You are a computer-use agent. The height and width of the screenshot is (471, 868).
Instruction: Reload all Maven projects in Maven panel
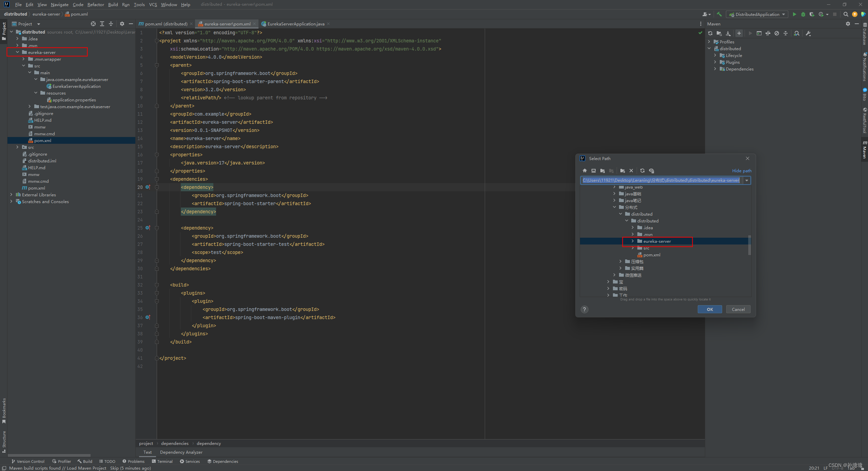click(x=710, y=33)
